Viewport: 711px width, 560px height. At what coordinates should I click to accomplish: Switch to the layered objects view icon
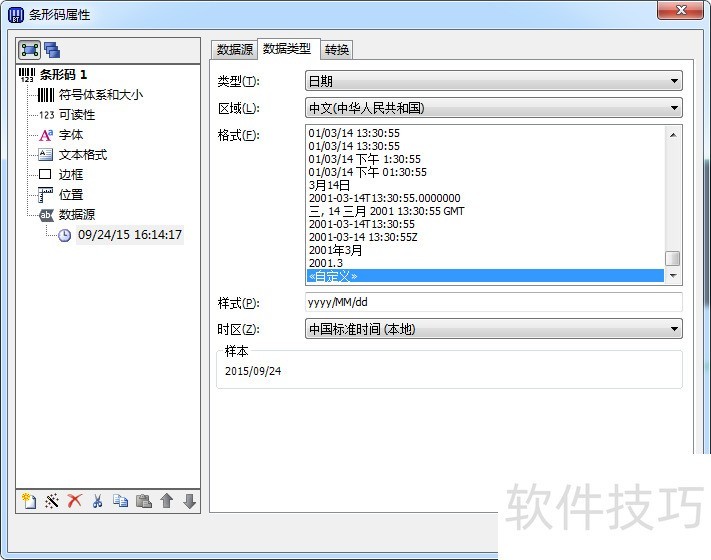[x=51, y=49]
